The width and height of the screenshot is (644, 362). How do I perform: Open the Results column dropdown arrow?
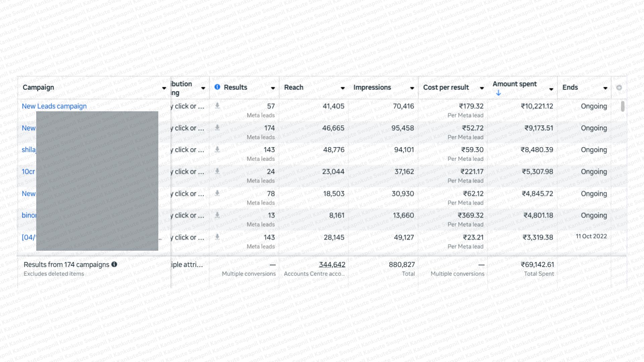273,88
